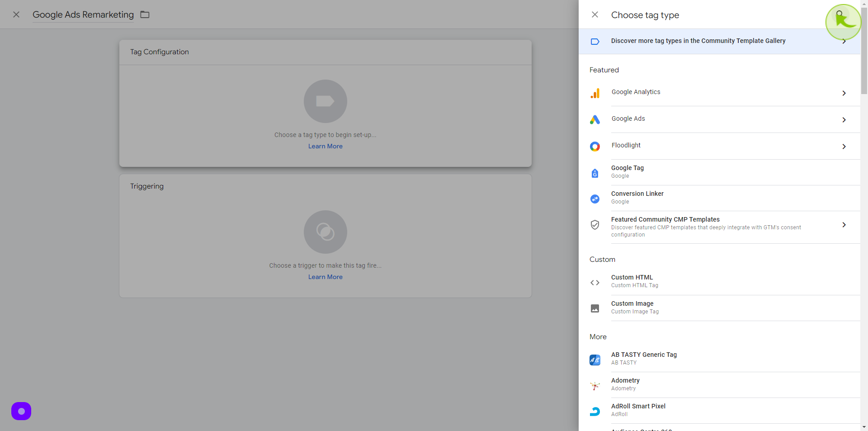This screenshot has width=868, height=431.
Task: Close the Choose tag type panel
Action: pyautogui.click(x=595, y=14)
